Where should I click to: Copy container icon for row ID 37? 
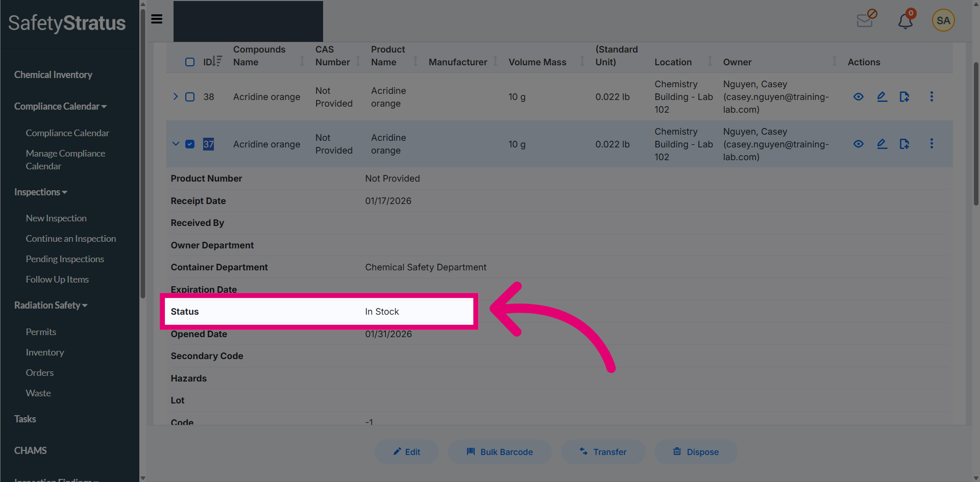[904, 144]
